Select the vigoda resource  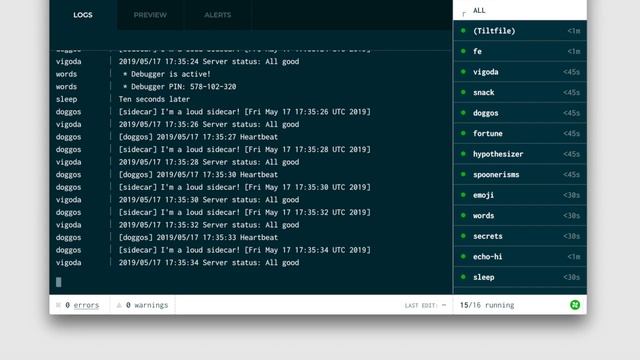point(520,72)
